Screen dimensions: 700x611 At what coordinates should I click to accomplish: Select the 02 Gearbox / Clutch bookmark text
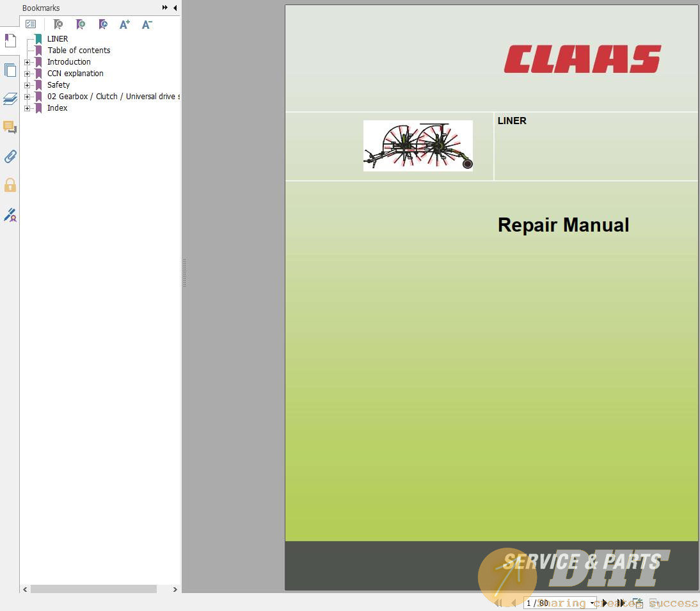[x=113, y=97]
